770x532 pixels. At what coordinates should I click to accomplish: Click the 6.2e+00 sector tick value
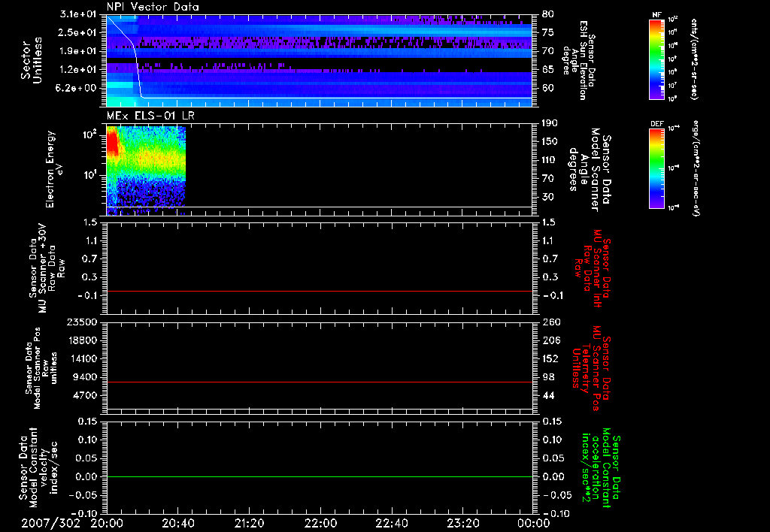point(77,88)
